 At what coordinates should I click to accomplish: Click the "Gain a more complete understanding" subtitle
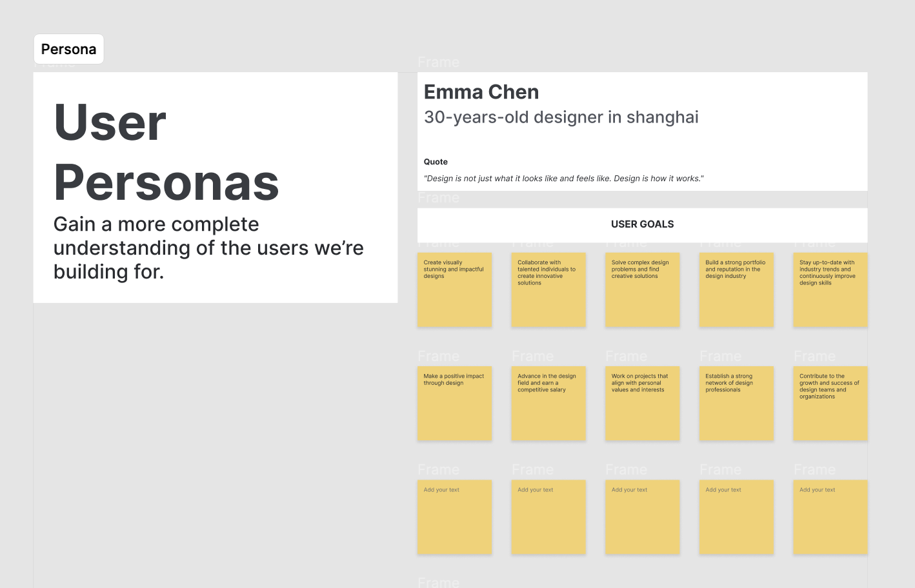coord(208,248)
